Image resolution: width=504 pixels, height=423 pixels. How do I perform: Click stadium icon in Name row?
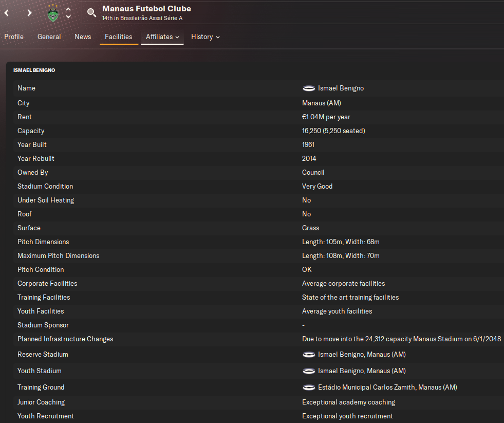pyautogui.click(x=309, y=88)
